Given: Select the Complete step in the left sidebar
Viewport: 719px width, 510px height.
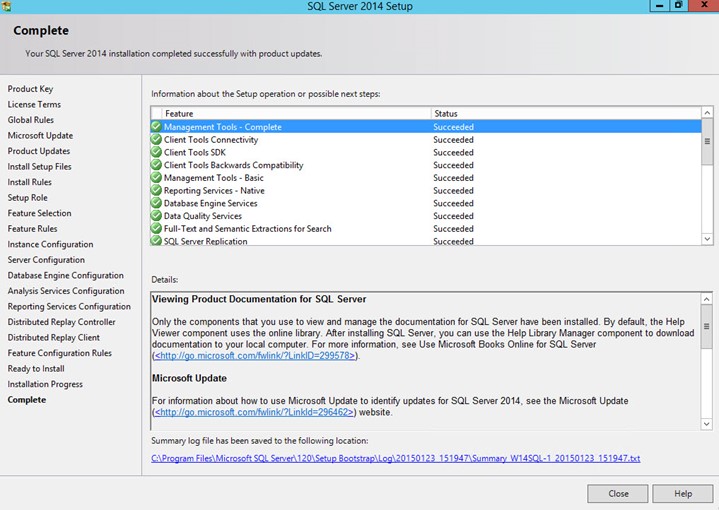Looking at the screenshot, I should tap(26, 400).
